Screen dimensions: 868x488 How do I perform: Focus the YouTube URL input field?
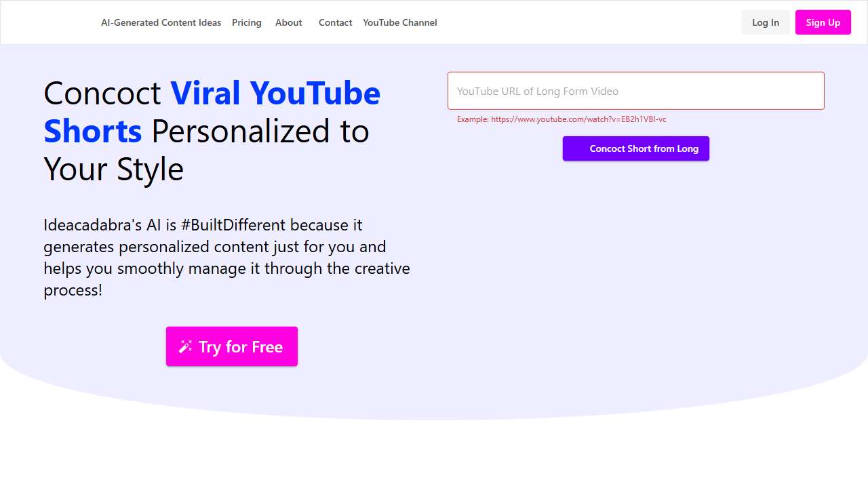635,91
